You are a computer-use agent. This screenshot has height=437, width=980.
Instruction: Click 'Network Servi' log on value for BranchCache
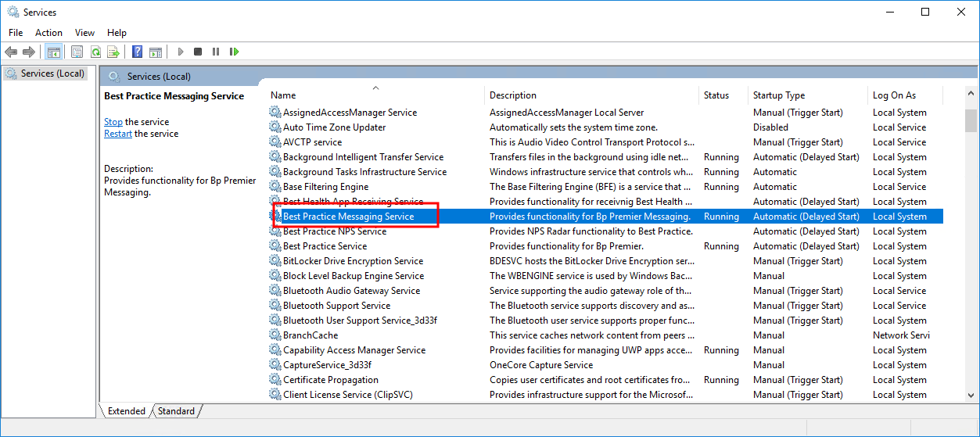pyautogui.click(x=901, y=335)
